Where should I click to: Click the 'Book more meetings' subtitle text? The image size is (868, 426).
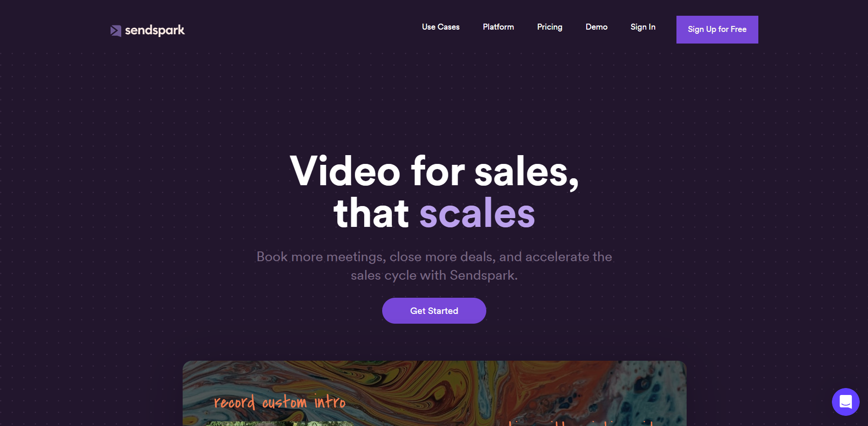coord(434,257)
